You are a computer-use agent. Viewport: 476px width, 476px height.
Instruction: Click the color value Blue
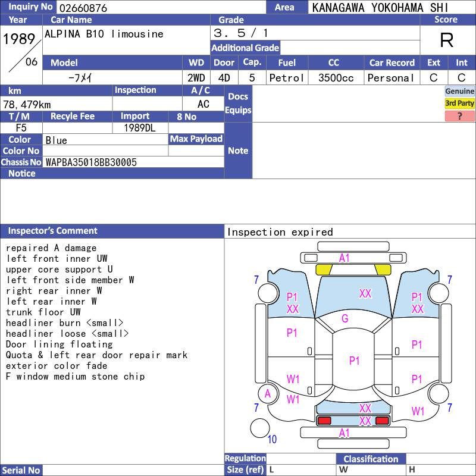point(56,140)
